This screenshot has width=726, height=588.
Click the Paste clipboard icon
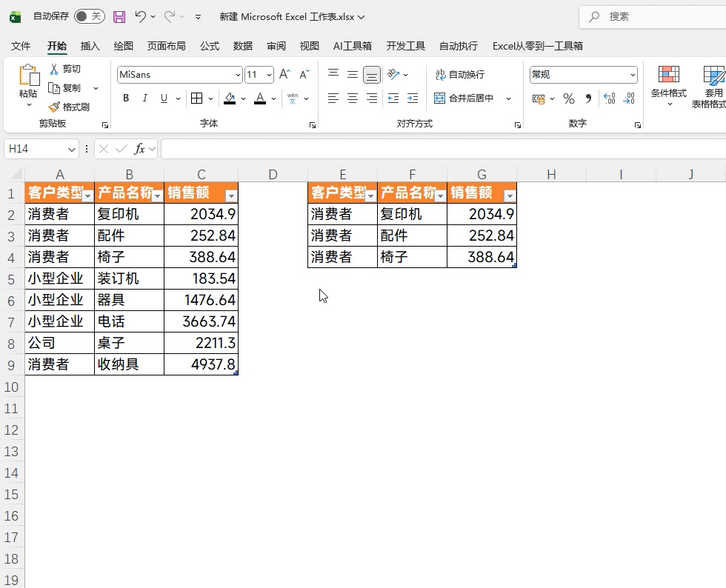coord(28,75)
